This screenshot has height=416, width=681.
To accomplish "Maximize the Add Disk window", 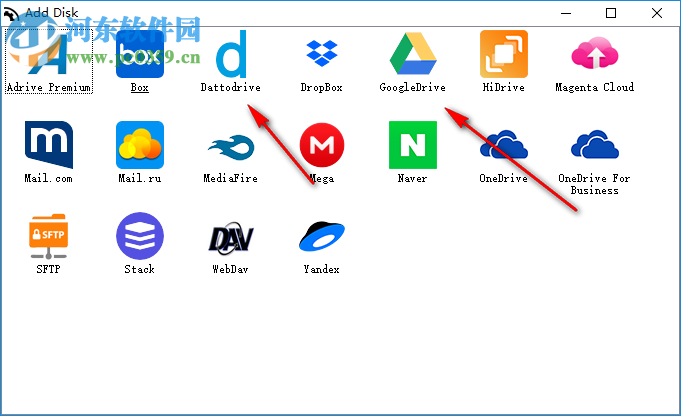I will pyautogui.click(x=611, y=13).
